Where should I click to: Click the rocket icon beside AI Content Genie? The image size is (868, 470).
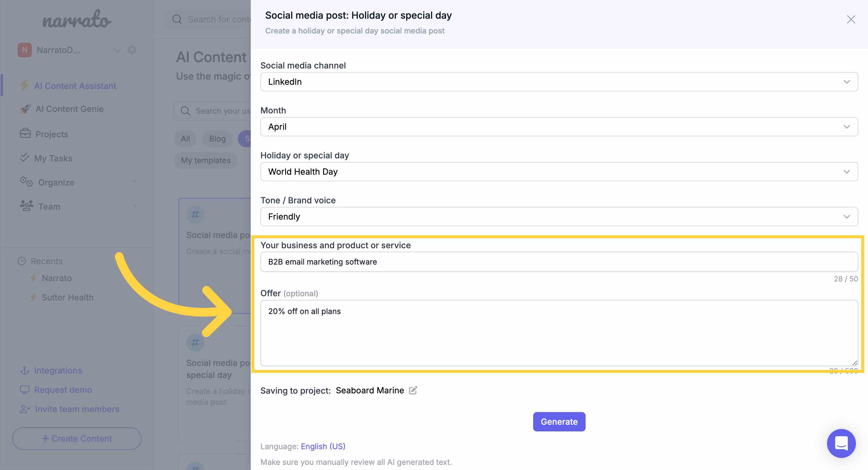tap(25, 109)
